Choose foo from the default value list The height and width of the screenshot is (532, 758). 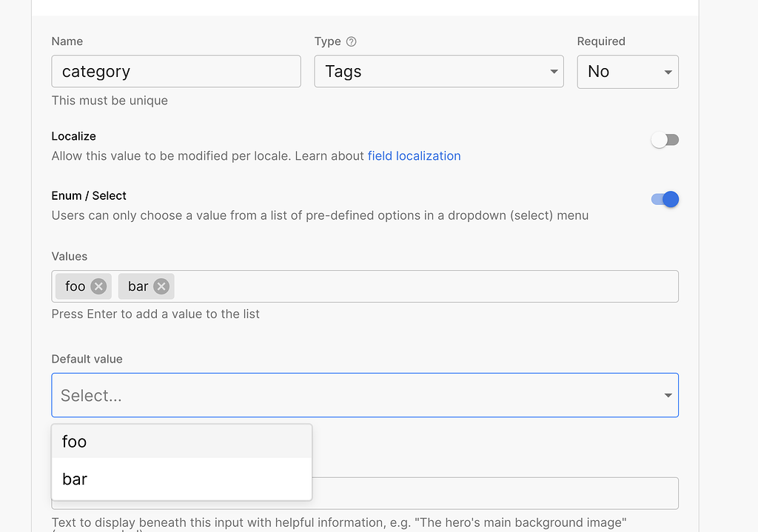click(x=181, y=442)
